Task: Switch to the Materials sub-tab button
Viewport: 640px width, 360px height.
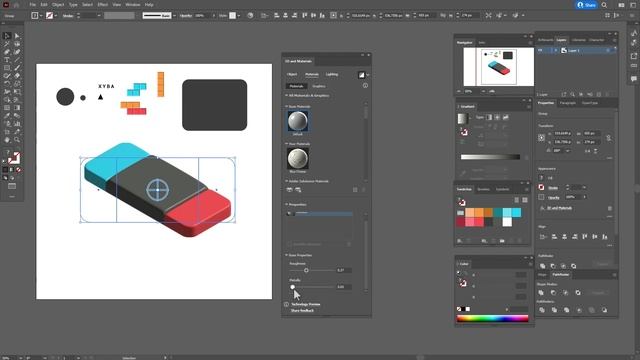Action: [296, 86]
